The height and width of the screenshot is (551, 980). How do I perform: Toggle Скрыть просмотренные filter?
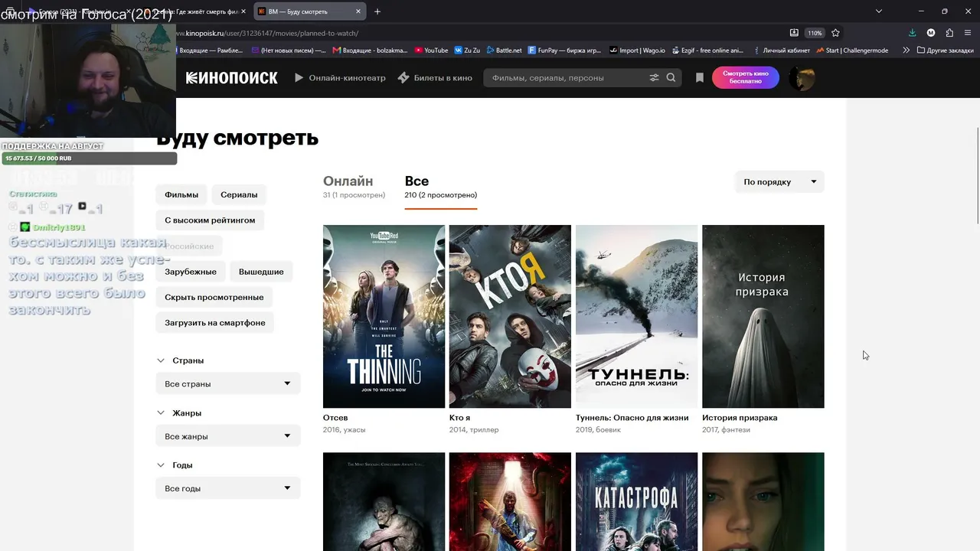coord(214,297)
